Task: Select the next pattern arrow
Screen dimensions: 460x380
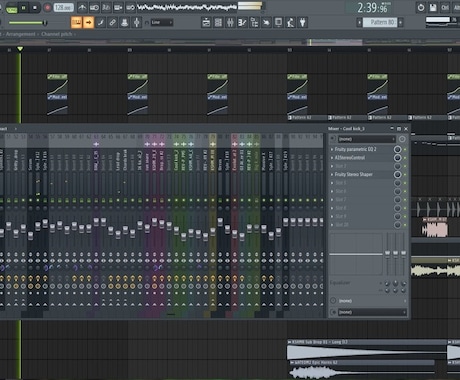Action: [x=401, y=22]
